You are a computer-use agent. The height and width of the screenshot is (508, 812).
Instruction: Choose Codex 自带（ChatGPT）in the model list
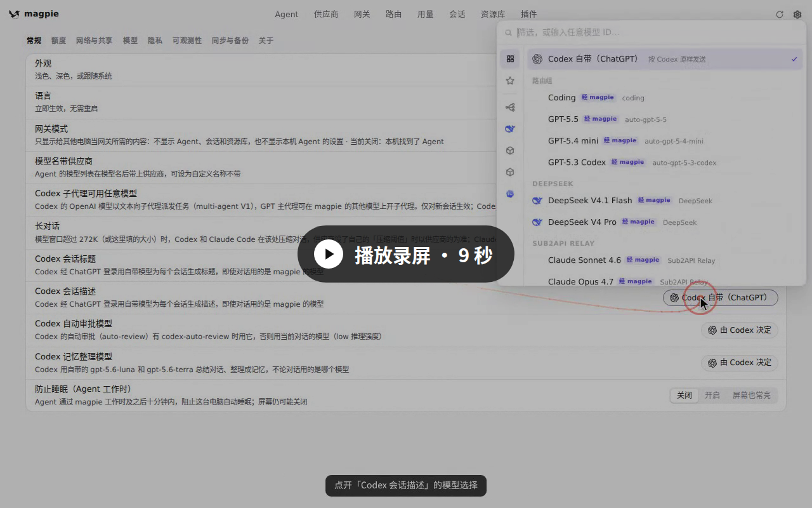[x=665, y=59]
